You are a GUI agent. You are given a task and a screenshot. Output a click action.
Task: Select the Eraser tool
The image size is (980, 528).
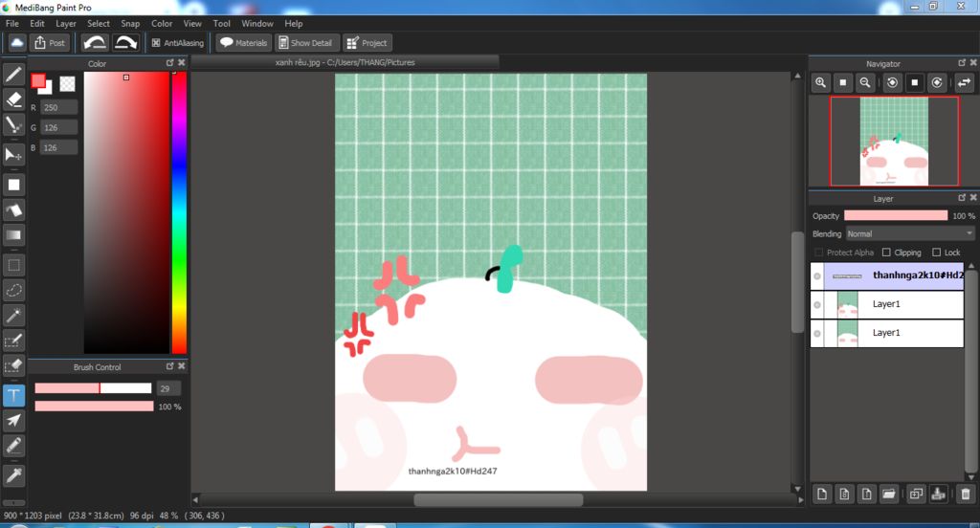(13, 99)
